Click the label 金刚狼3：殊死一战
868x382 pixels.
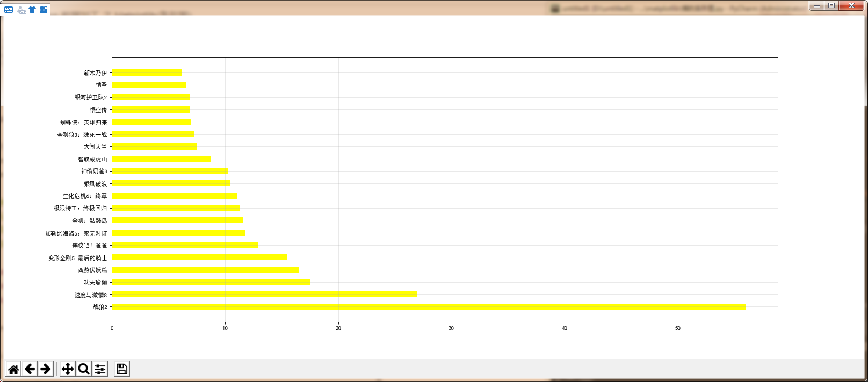click(82, 135)
